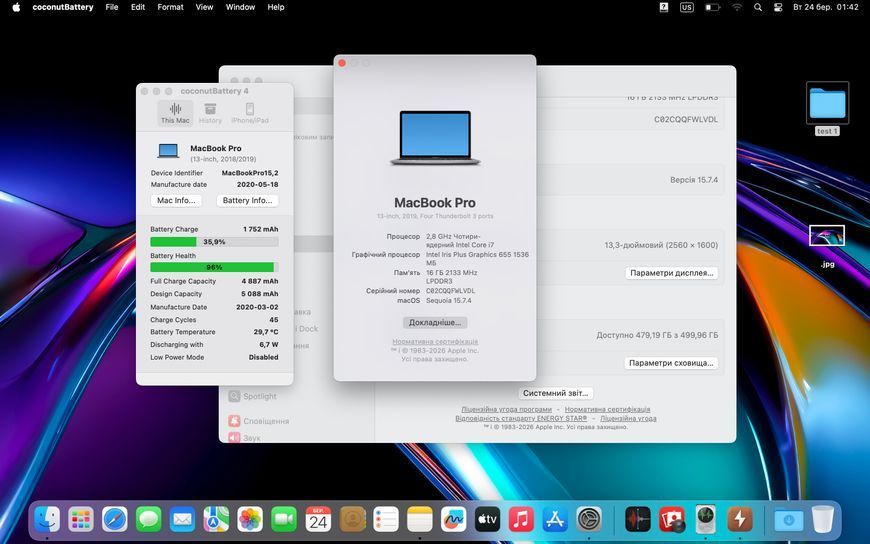Click the battery status icon in menu bar

pyautogui.click(x=712, y=7)
